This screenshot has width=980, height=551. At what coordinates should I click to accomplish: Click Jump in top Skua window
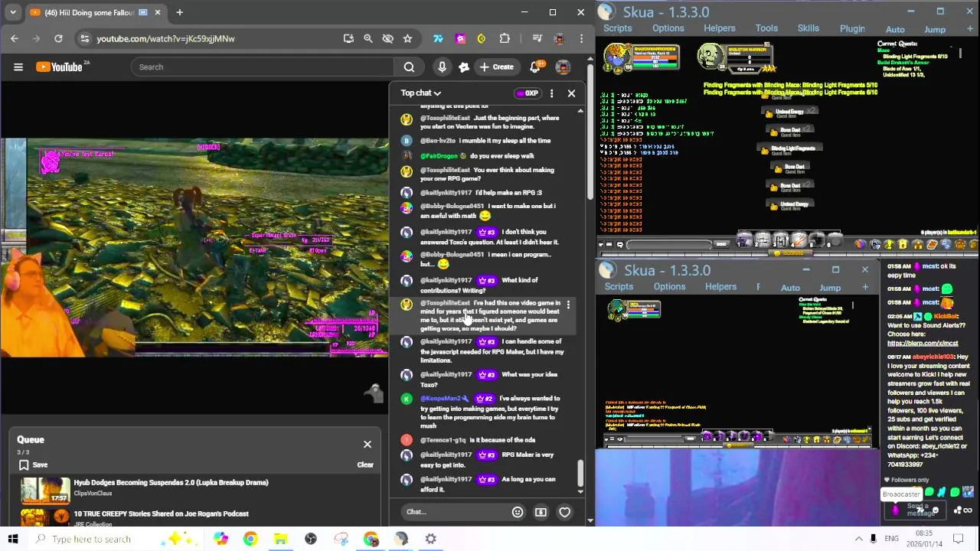coord(935,29)
